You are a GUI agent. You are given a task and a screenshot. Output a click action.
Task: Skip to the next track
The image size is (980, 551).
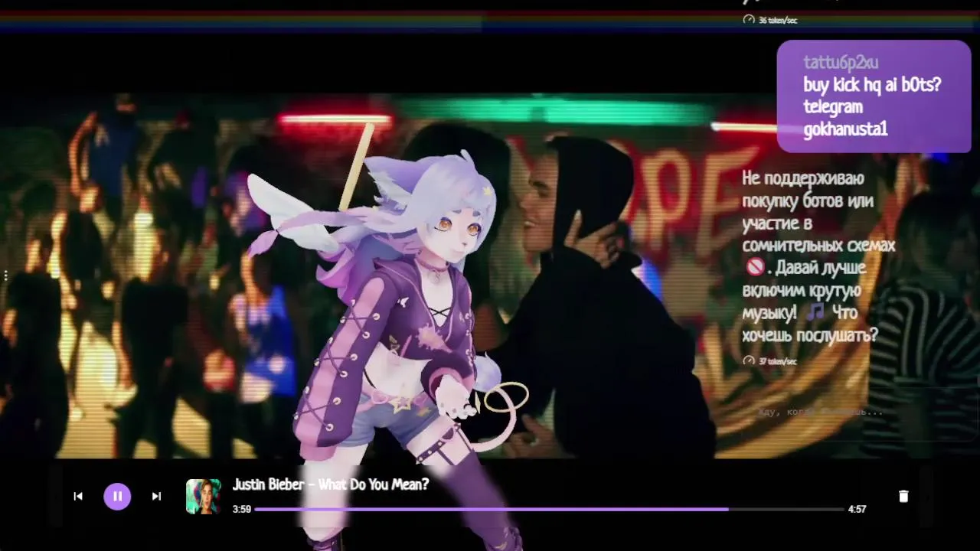(x=156, y=496)
